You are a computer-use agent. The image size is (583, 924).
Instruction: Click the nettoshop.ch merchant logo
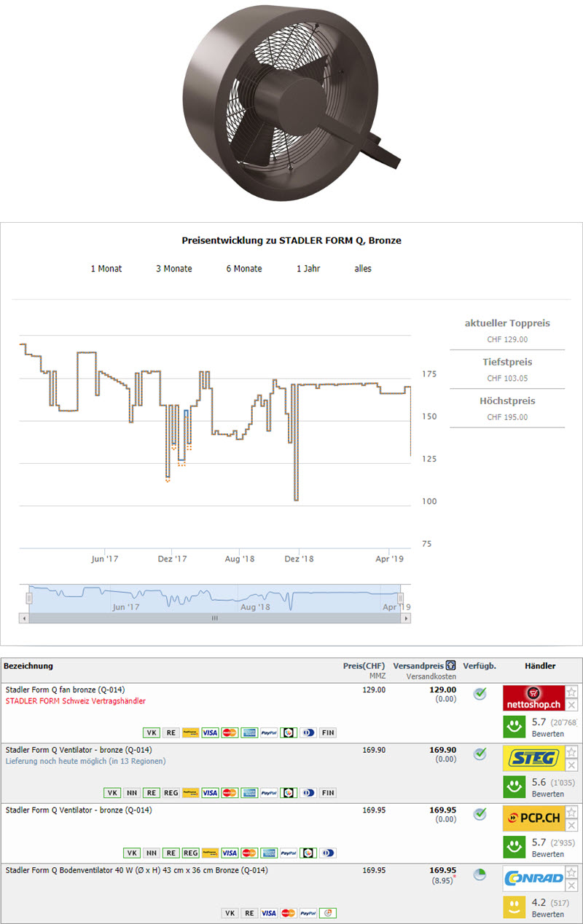point(533,698)
